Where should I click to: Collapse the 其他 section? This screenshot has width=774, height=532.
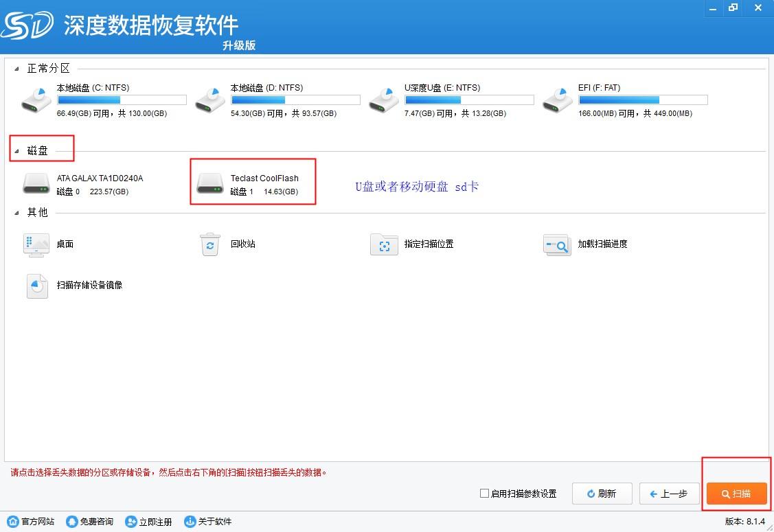(16, 213)
